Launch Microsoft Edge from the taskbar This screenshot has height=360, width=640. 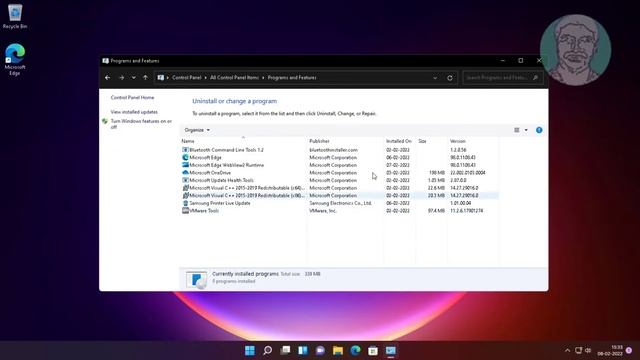pos(356,350)
